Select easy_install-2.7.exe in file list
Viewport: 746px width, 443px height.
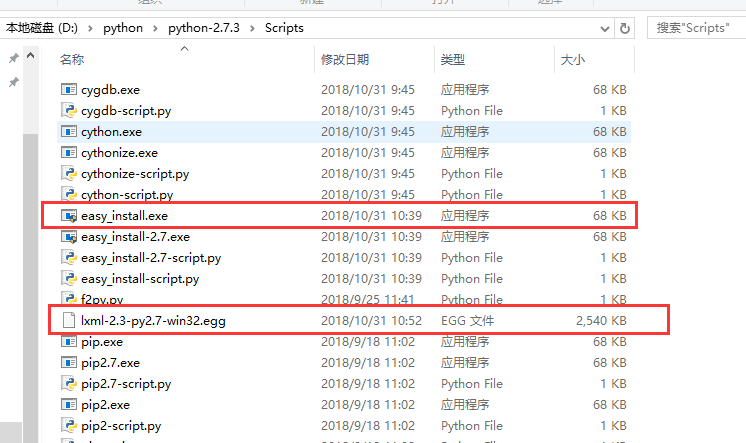coord(135,237)
